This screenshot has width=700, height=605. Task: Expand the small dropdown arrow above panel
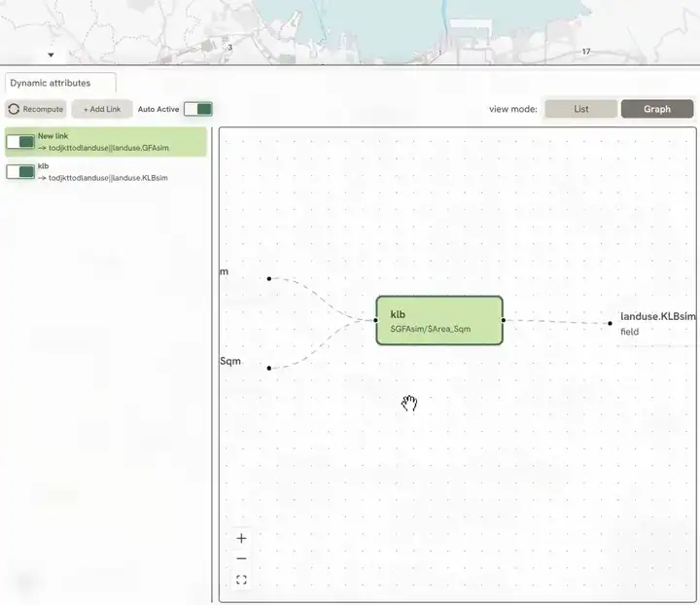click(51, 54)
